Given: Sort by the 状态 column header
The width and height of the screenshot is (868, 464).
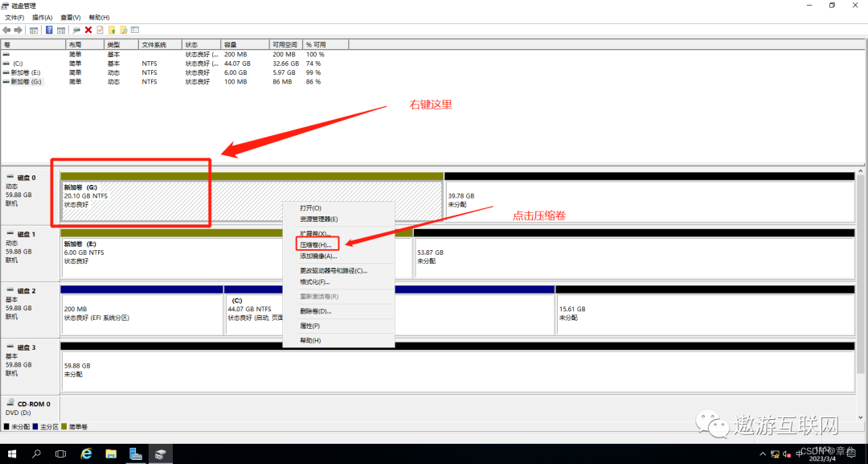Looking at the screenshot, I should [201, 44].
